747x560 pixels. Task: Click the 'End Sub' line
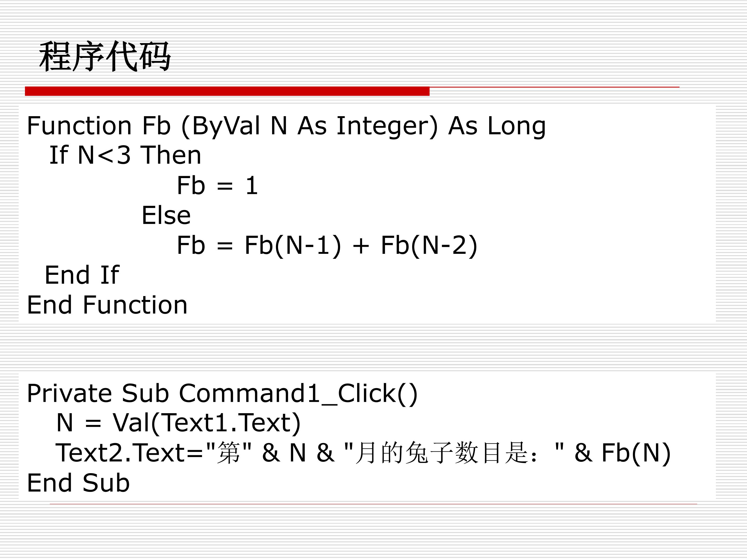click(x=78, y=483)
